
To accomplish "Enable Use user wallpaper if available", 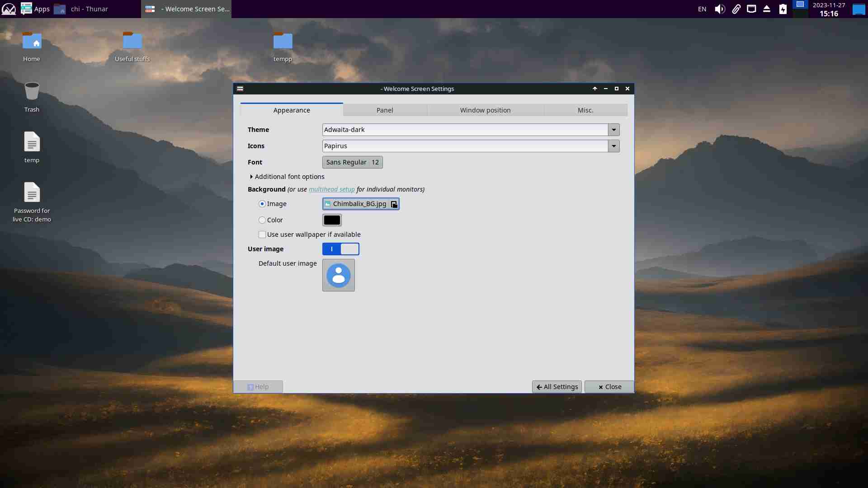I will 262,235.
